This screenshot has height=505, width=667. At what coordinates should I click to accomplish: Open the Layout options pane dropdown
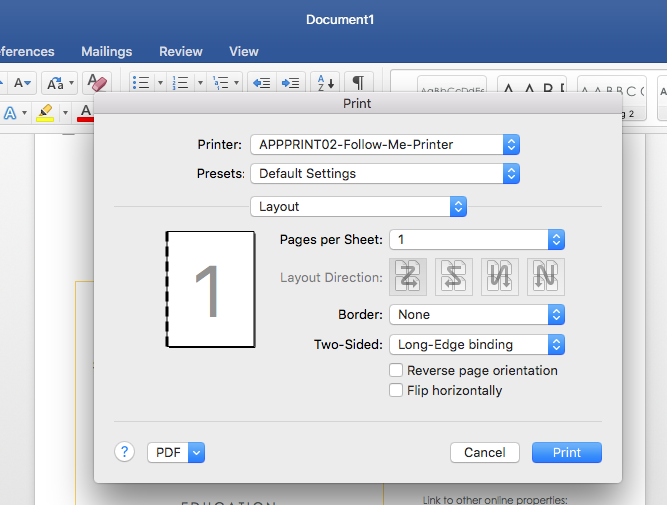(x=359, y=206)
